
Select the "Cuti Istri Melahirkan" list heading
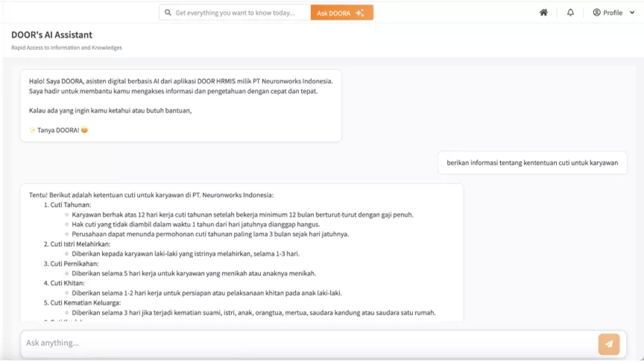pyautogui.click(x=80, y=244)
